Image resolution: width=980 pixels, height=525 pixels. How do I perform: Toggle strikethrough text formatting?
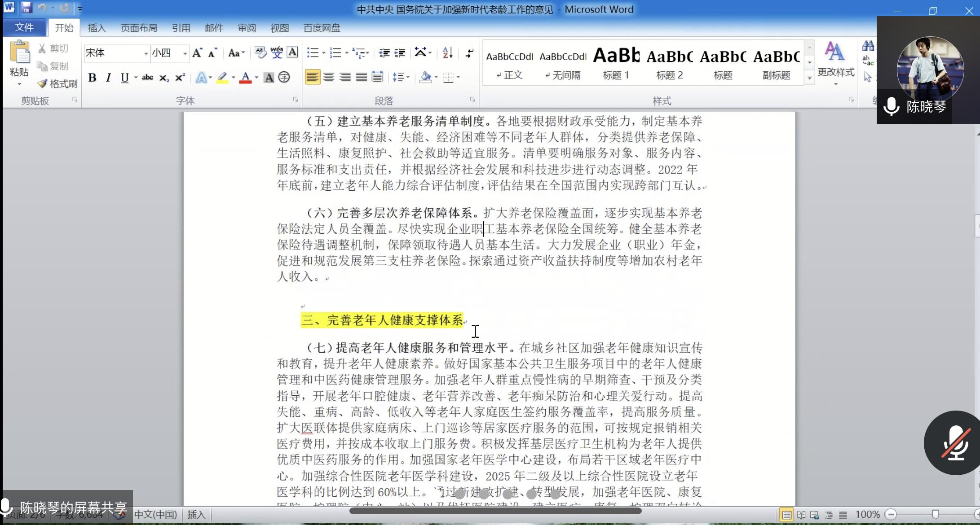point(147,78)
